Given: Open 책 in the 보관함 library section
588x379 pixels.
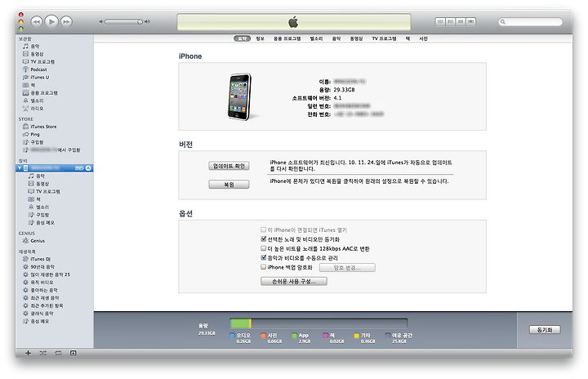Looking at the screenshot, I should [29, 85].
